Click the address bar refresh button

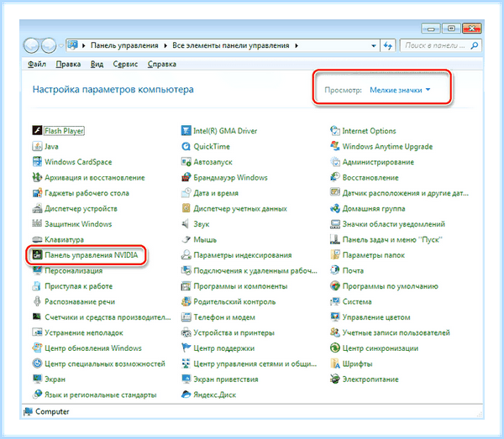388,45
